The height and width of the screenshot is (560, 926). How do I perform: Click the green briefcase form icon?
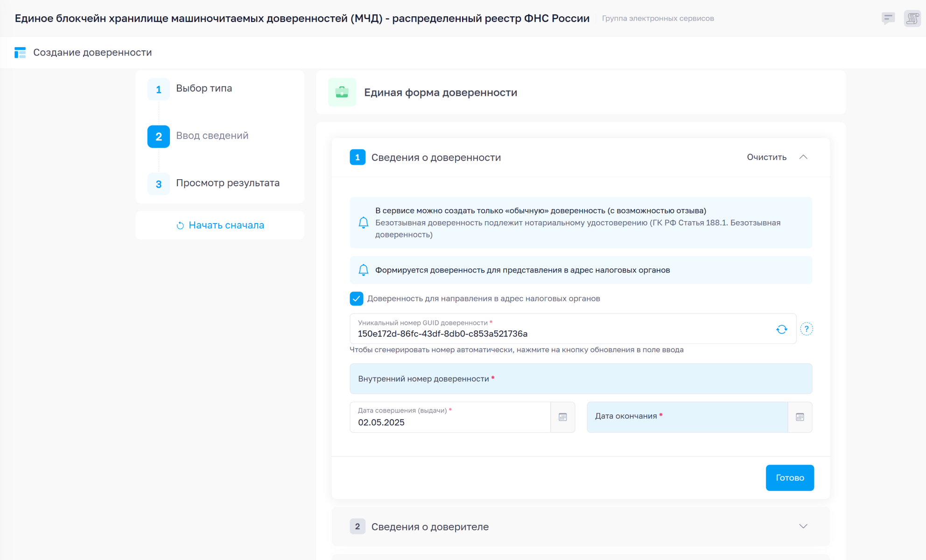(x=342, y=92)
